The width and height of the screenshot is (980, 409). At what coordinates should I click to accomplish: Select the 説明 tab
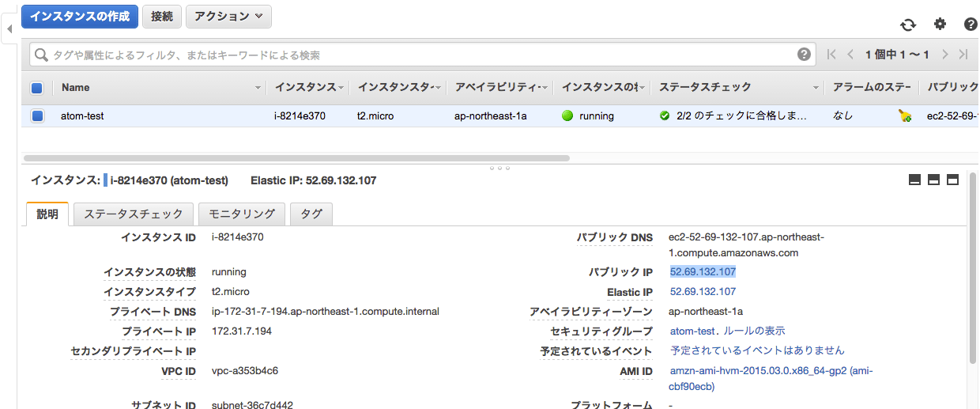(x=47, y=214)
